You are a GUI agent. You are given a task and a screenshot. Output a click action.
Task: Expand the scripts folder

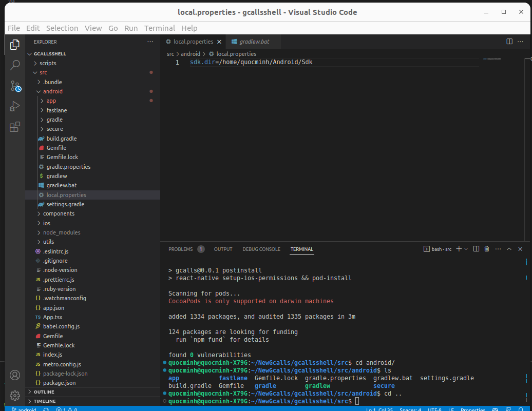pyautogui.click(x=48, y=63)
